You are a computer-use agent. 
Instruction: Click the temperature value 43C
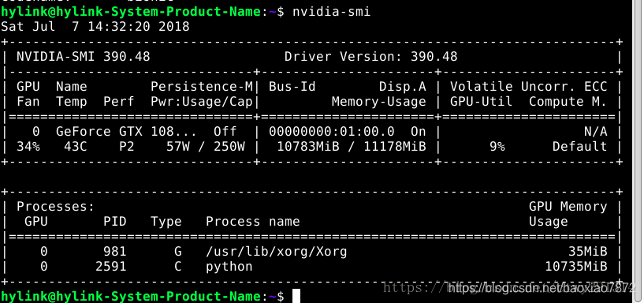coord(76,146)
